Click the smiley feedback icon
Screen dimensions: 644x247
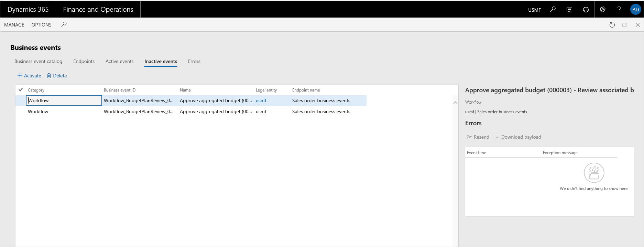coord(586,10)
